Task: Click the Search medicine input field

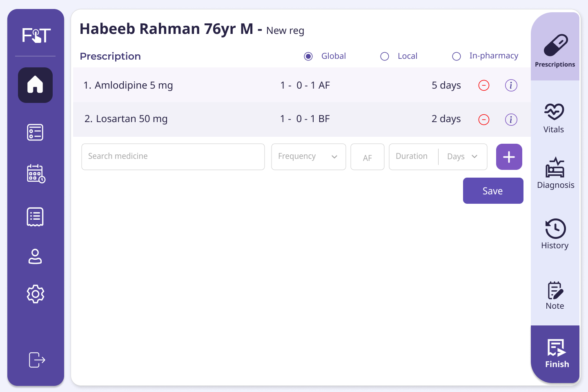Action: click(x=173, y=156)
